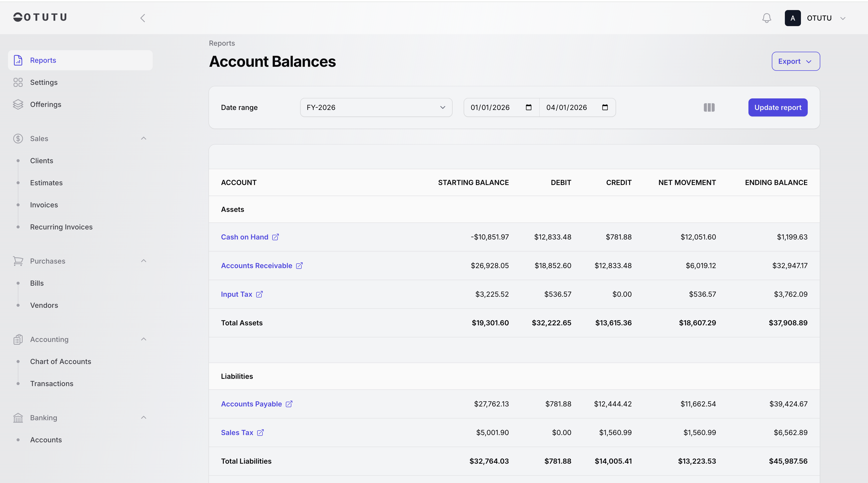This screenshot has height=483, width=868.
Task: Open Cash on Hand external link icon
Action: (275, 237)
